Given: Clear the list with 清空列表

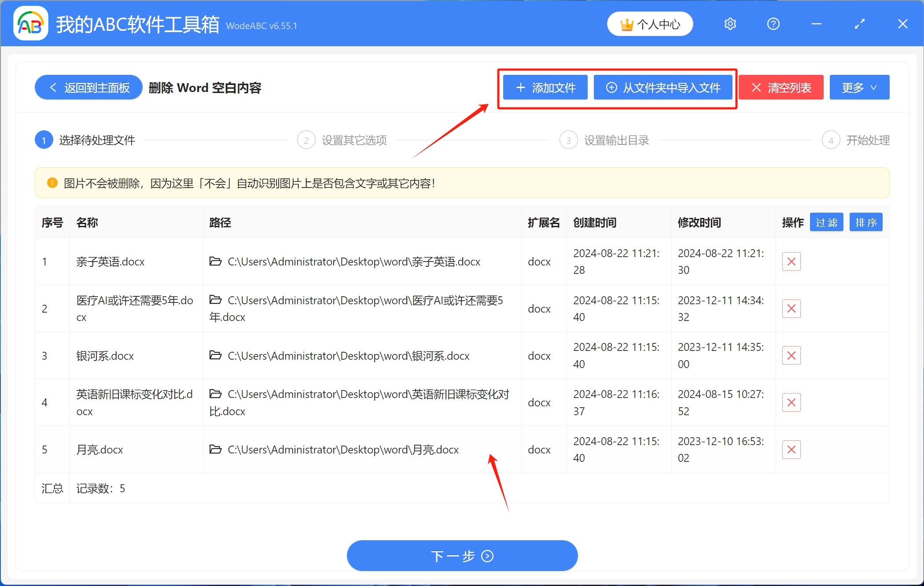Looking at the screenshot, I should pos(781,88).
